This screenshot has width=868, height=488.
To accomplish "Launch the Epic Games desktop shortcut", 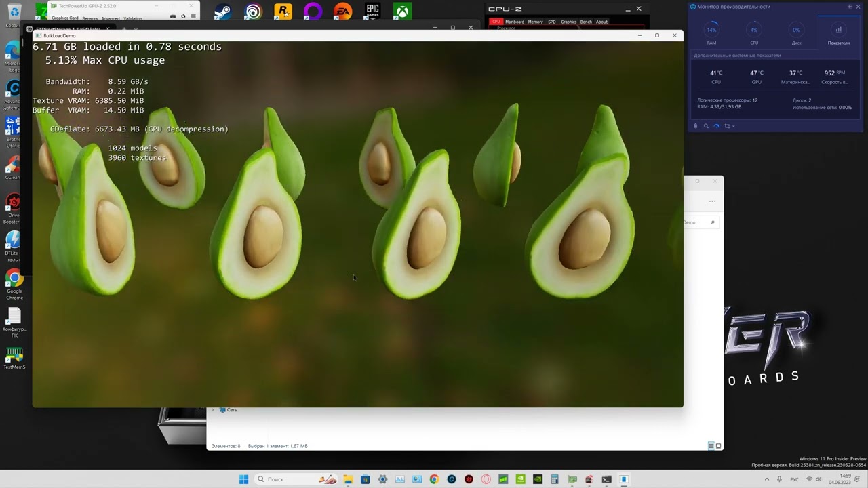I will click(372, 12).
